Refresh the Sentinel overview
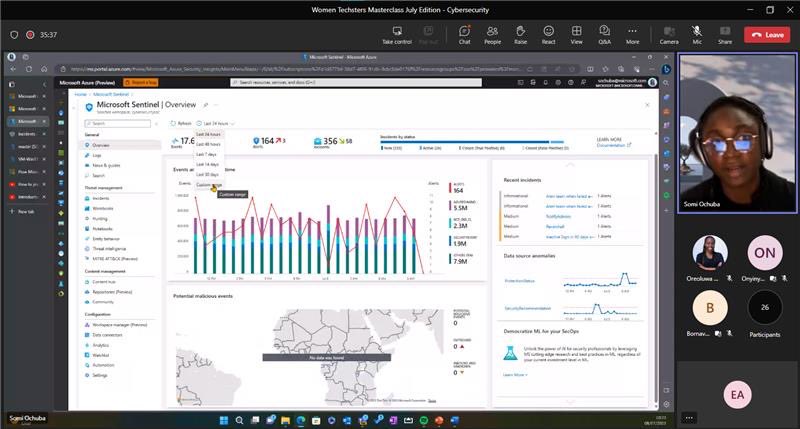 181,123
